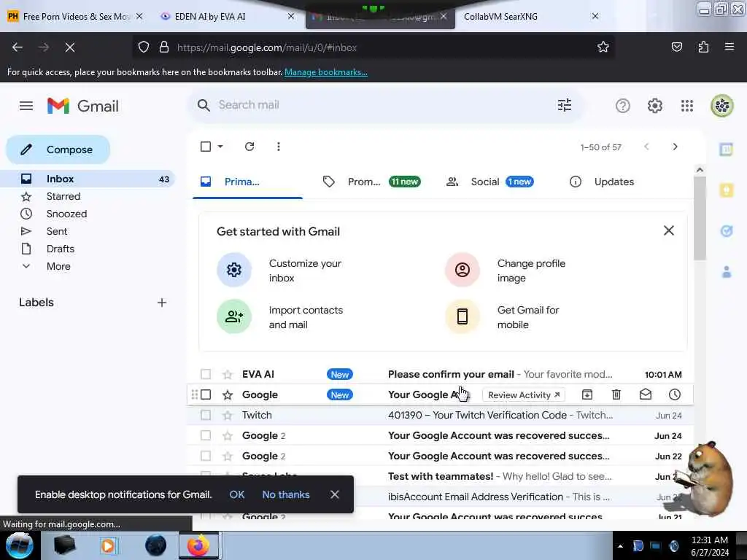Open the More options three-dot menu above inbox
Viewport: 747px width, 560px height.
pyautogui.click(x=279, y=147)
